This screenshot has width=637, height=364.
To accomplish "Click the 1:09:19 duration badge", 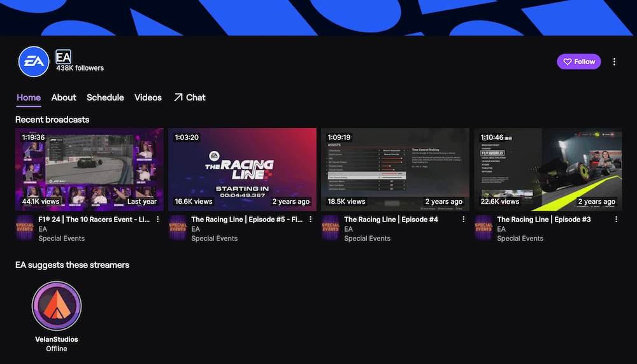I will [x=340, y=137].
